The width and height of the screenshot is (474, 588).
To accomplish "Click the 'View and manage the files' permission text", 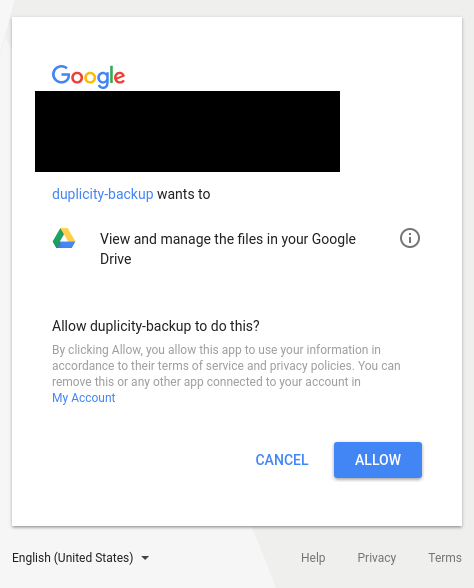I will (228, 249).
